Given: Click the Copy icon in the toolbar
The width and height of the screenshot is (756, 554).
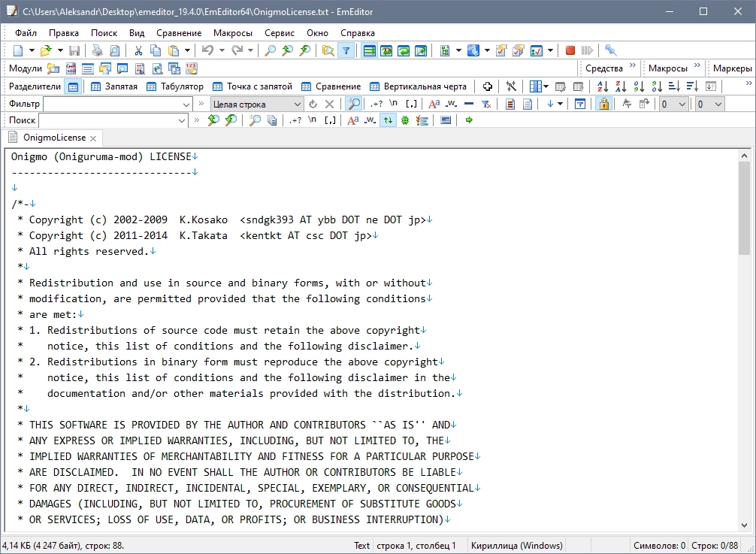Looking at the screenshot, I should point(156,50).
